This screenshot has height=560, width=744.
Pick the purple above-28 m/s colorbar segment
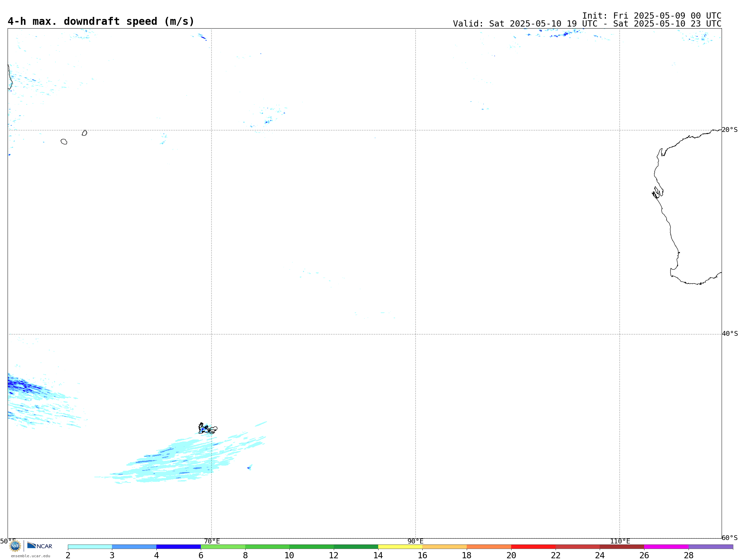(x=711, y=547)
